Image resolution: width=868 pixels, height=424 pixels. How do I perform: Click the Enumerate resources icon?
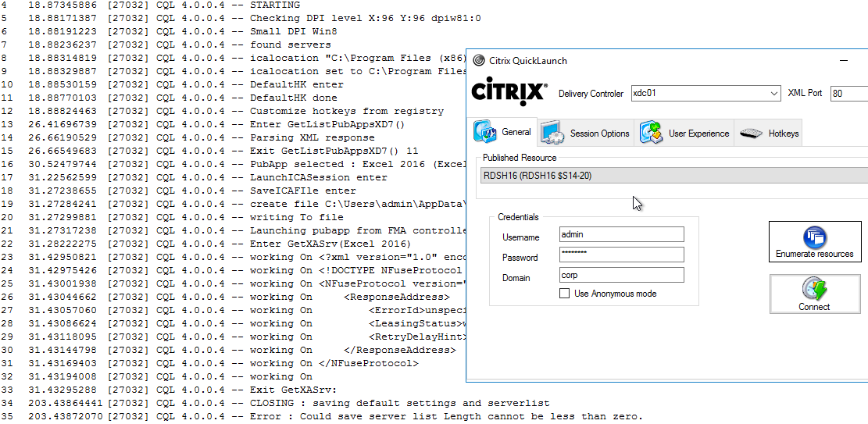pyautogui.click(x=814, y=237)
